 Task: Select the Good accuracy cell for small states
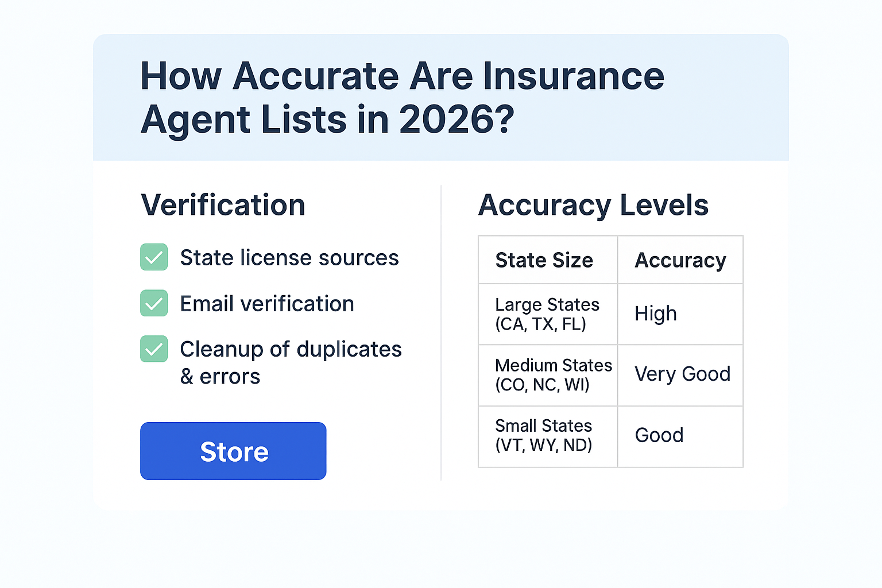click(x=659, y=435)
